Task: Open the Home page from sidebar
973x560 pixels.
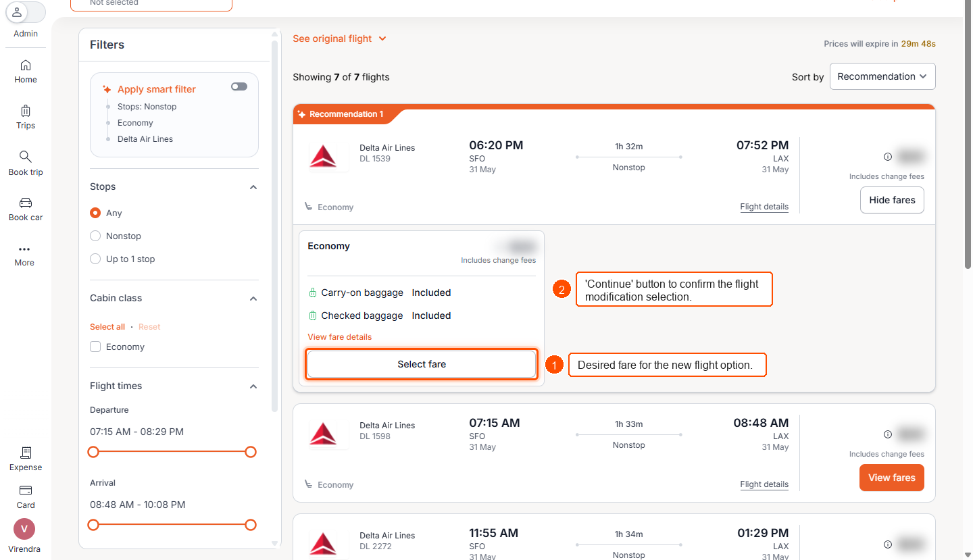Action: click(x=26, y=72)
